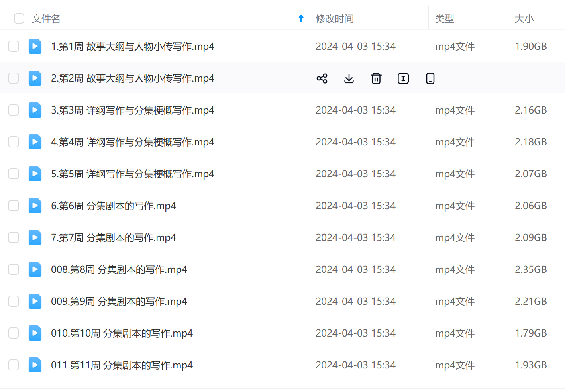Open 6.第6周 分集剧本的写作.mp4

114,206
